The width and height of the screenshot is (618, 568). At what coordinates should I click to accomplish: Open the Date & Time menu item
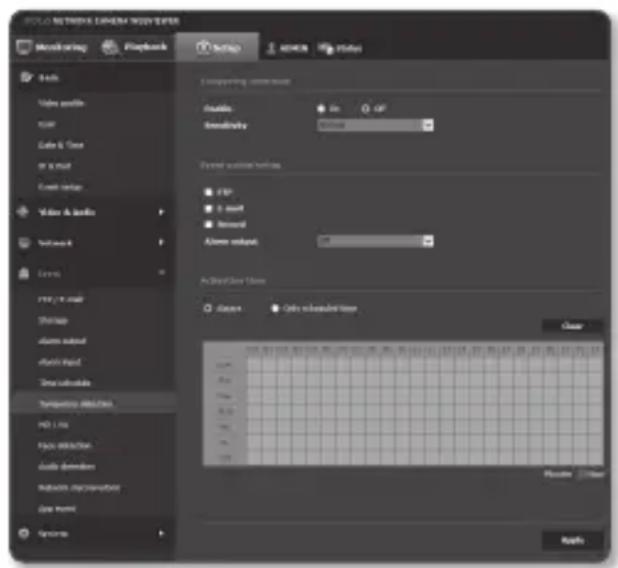(x=61, y=145)
